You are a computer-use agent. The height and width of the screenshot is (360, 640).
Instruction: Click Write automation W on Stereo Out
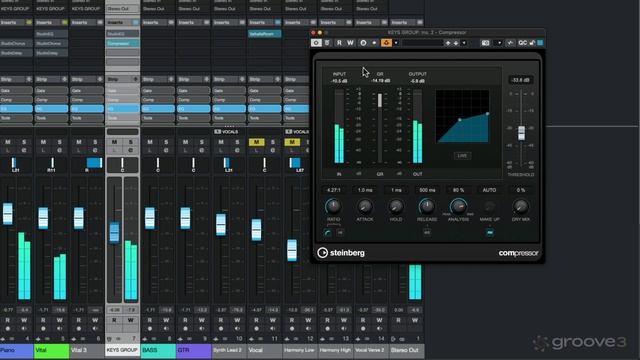(x=415, y=320)
